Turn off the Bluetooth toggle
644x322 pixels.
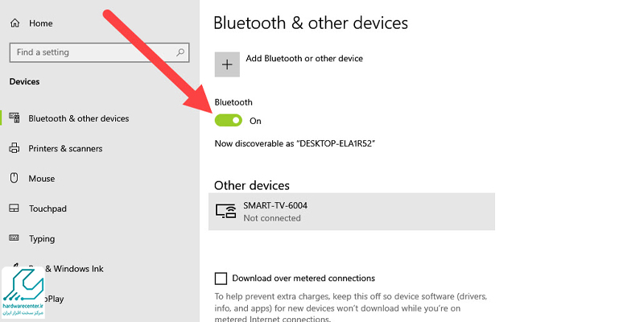tap(229, 120)
